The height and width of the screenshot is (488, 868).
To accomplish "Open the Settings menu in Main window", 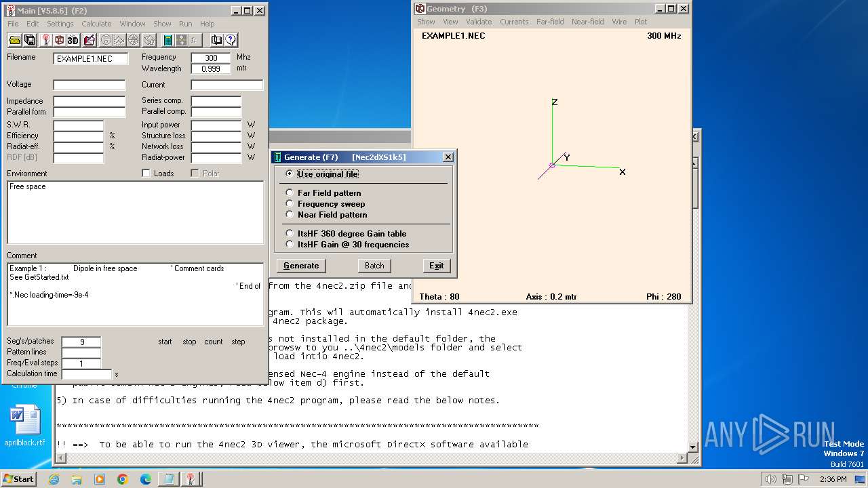I will coord(60,24).
